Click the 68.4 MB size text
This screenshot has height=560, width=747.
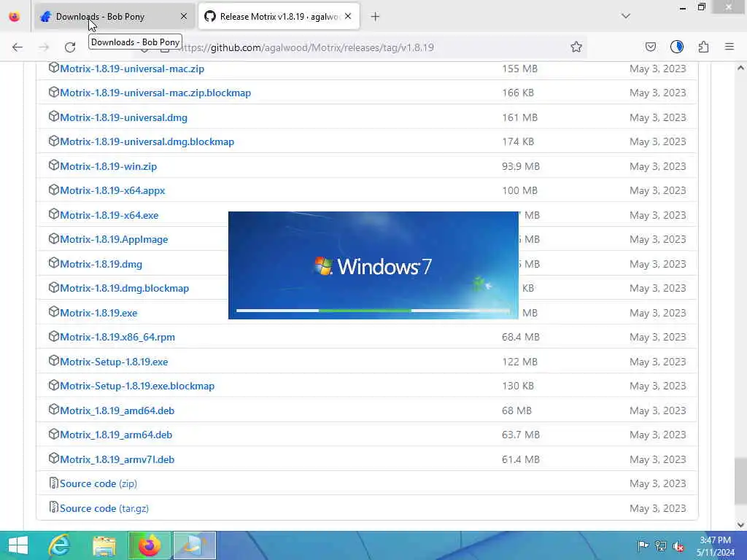tap(520, 337)
